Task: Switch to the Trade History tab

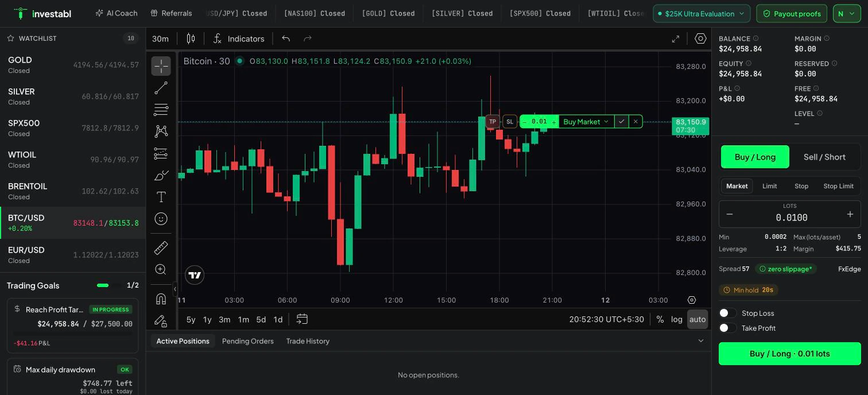Action: (x=308, y=341)
